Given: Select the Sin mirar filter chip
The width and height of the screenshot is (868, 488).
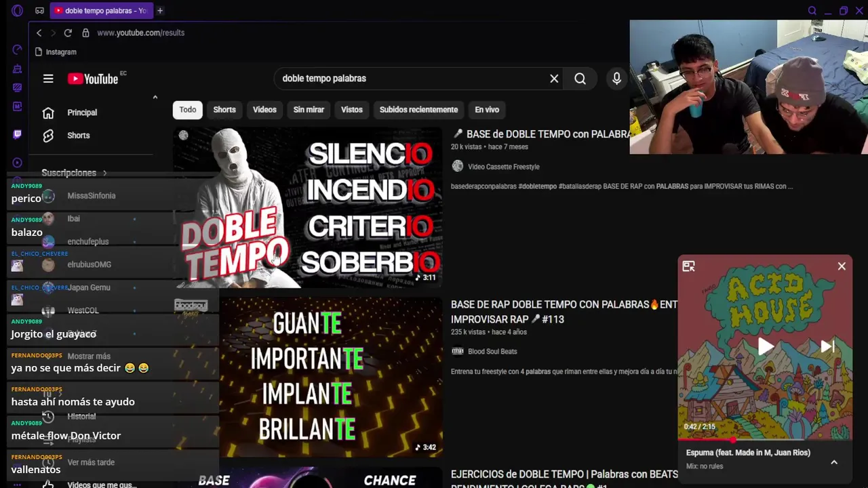Looking at the screenshot, I should pos(309,110).
